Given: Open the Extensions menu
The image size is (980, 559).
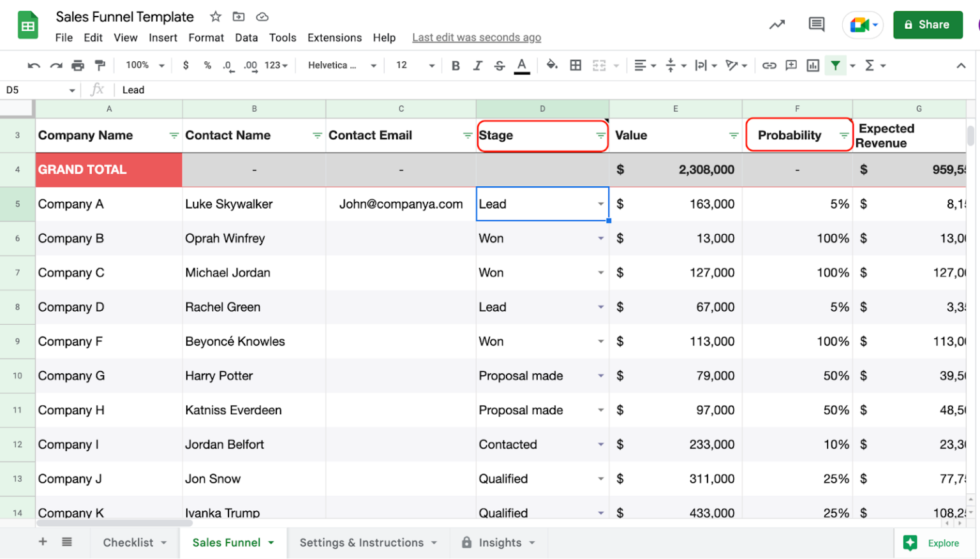Looking at the screenshot, I should coord(334,38).
